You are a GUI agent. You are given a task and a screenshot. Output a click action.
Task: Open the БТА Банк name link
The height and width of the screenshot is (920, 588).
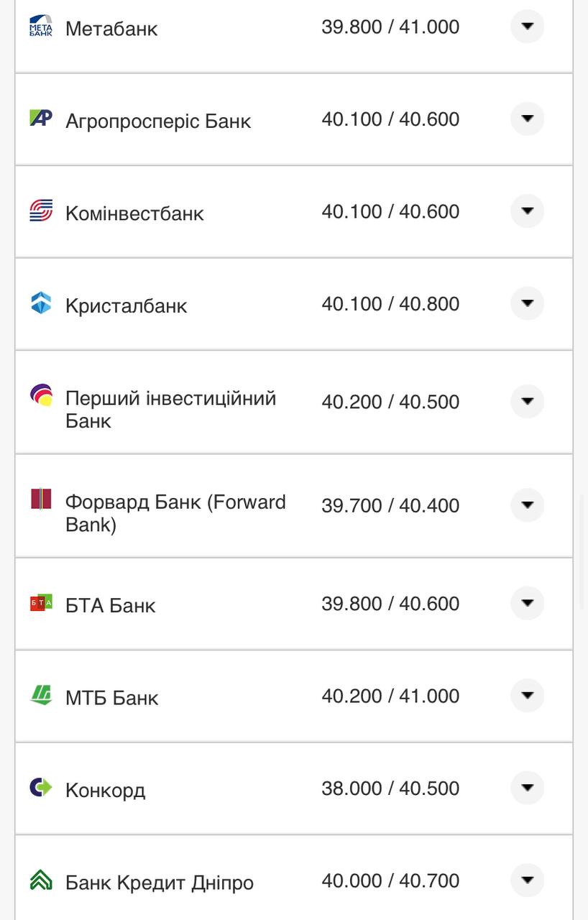110,605
